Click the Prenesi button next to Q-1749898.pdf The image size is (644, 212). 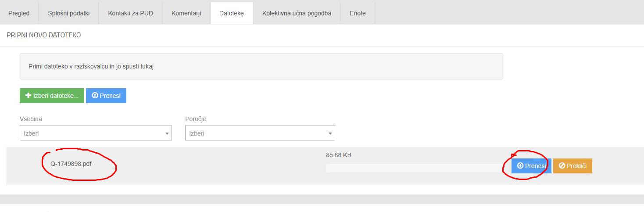[531, 166]
